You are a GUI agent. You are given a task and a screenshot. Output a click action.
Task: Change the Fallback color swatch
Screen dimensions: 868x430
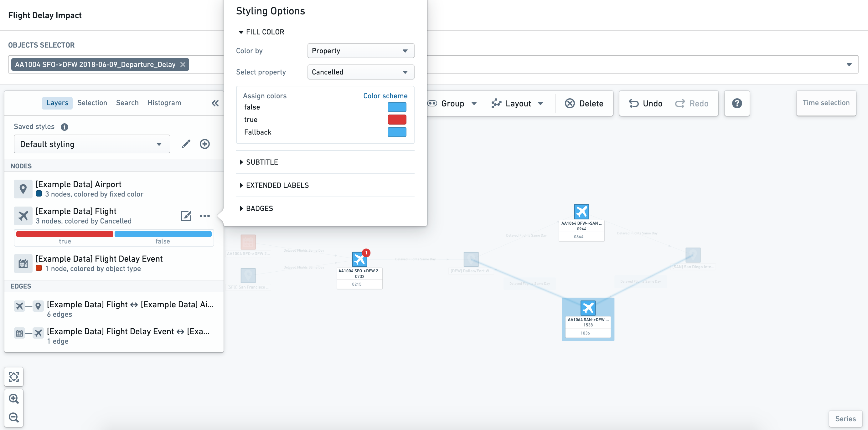pyautogui.click(x=397, y=132)
